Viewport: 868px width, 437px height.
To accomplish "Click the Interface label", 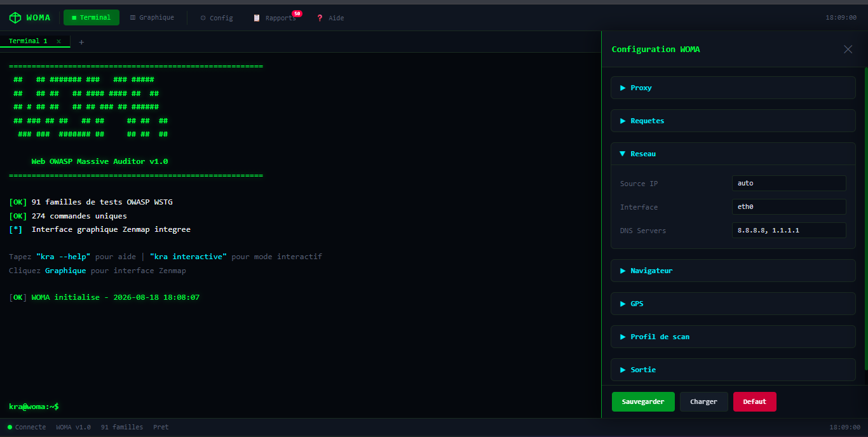I will click(639, 207).
